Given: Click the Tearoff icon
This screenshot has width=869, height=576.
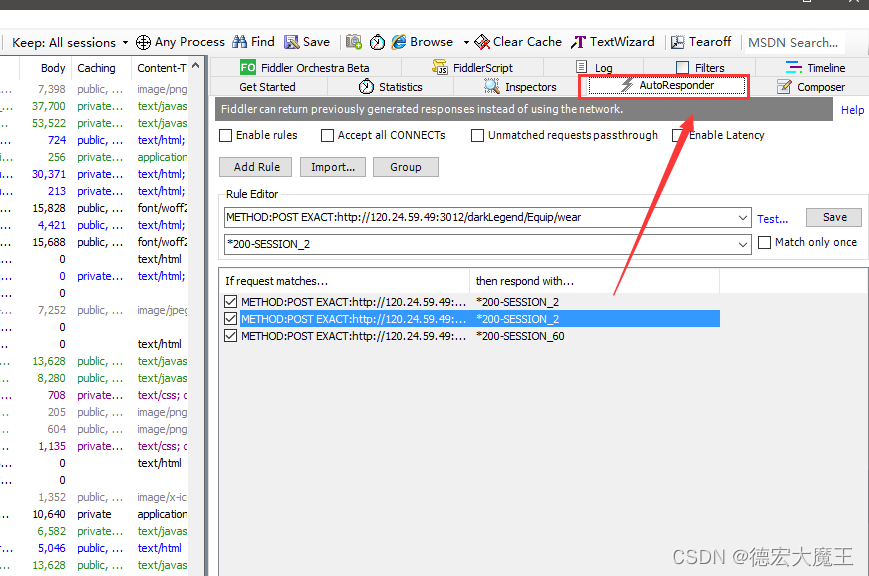Looking at the screenshot, I should [677, 42].
